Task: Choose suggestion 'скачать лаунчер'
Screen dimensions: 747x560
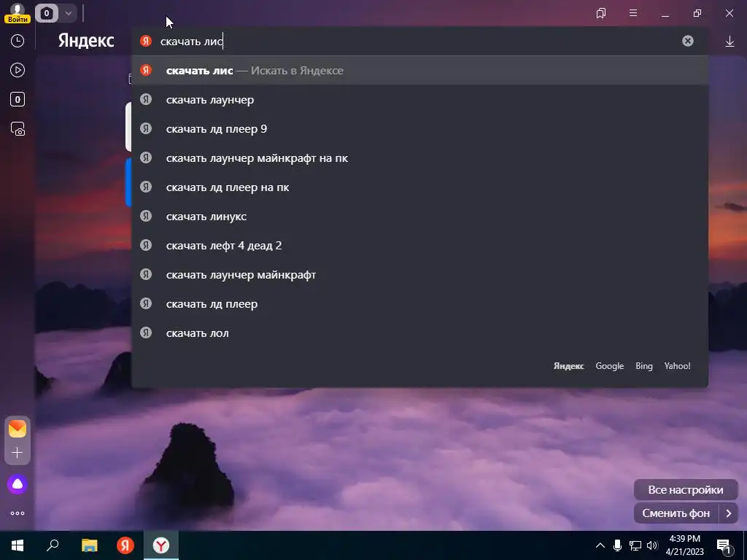Action: click(419, 100)
